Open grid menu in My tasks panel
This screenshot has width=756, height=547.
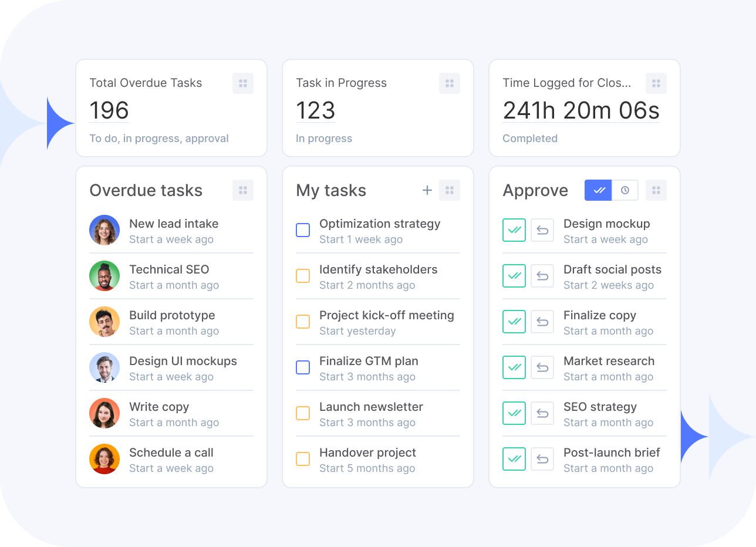(x=450, y=190)
